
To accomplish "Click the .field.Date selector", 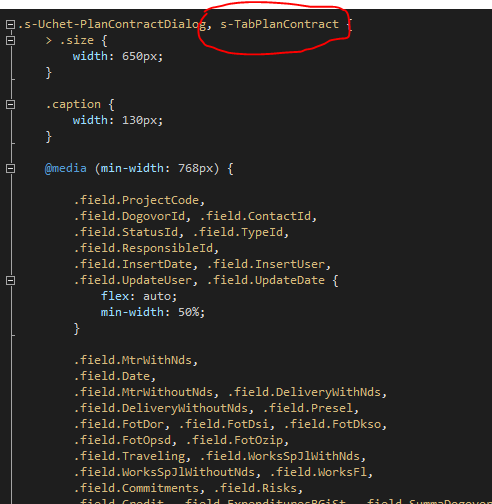I will tap(112, 376).
